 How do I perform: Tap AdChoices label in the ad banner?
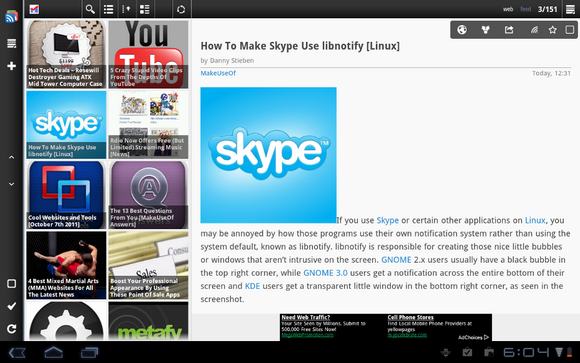point(473,337)
